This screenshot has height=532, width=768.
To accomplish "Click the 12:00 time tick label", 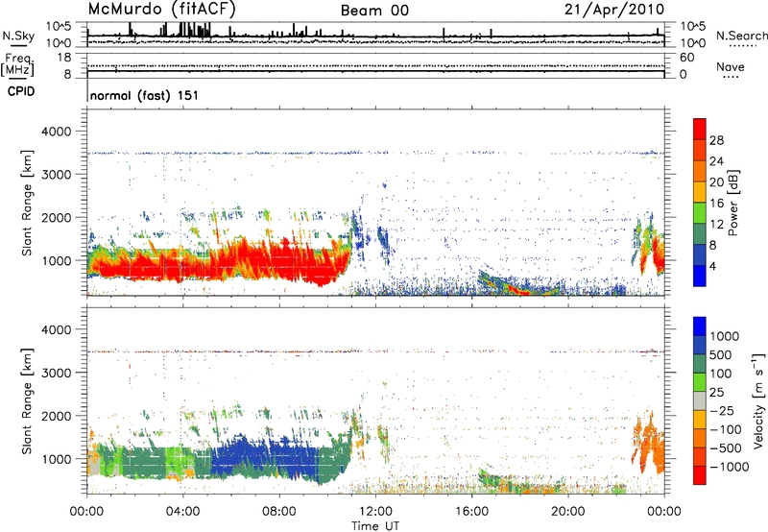I will (x=375, y=512).
